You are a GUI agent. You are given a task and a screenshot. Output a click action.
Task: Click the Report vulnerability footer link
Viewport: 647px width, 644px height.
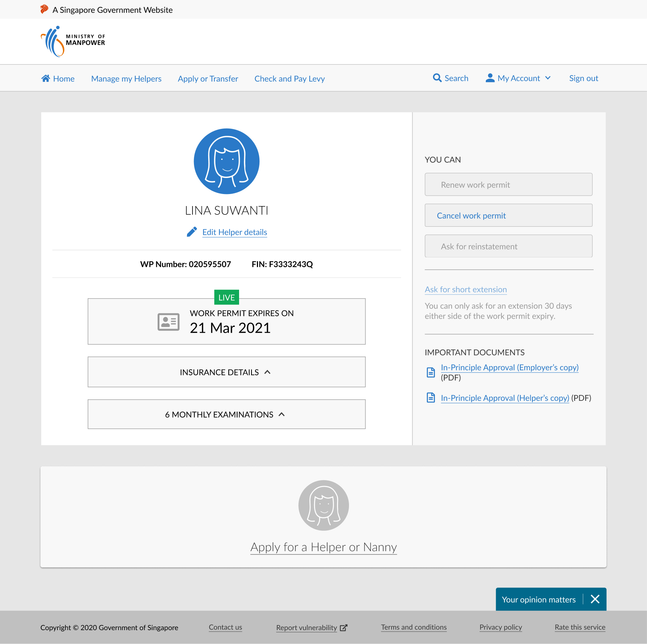(306, 628)
